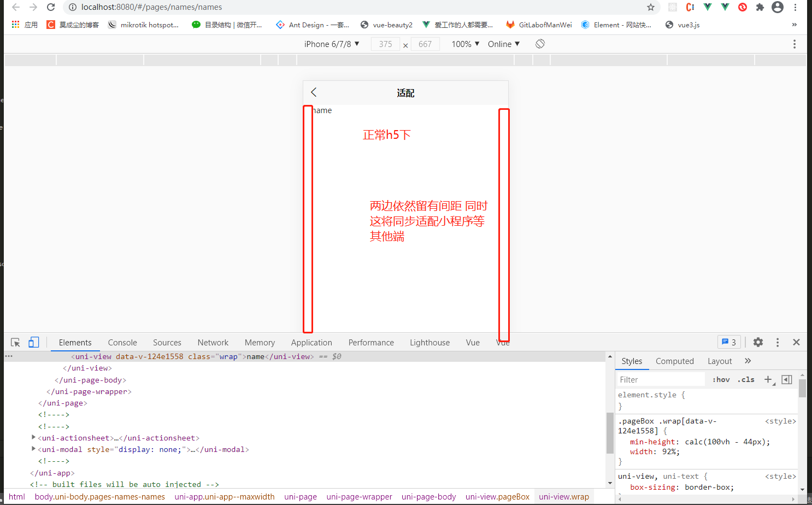
Task: Open the console messages badge showing 3
Action: click(729, 342)
